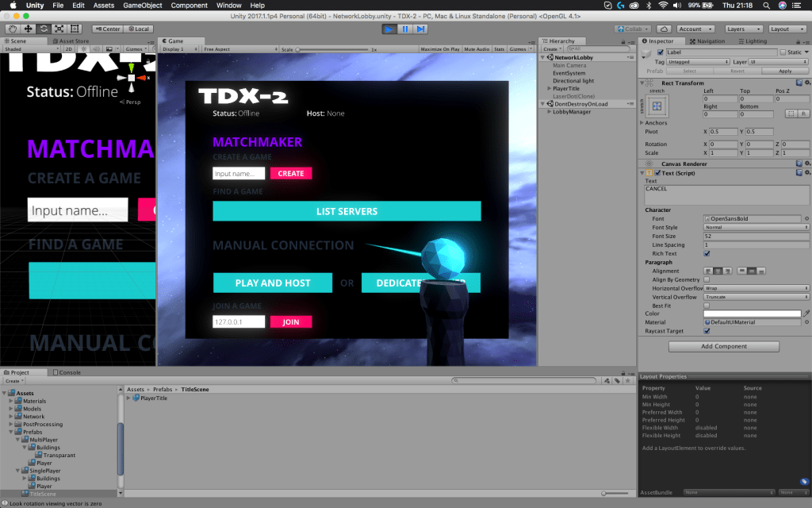Open the Layers dropdown in the toolbar
The width and height of the screenshot is (812, 508).
745,29
